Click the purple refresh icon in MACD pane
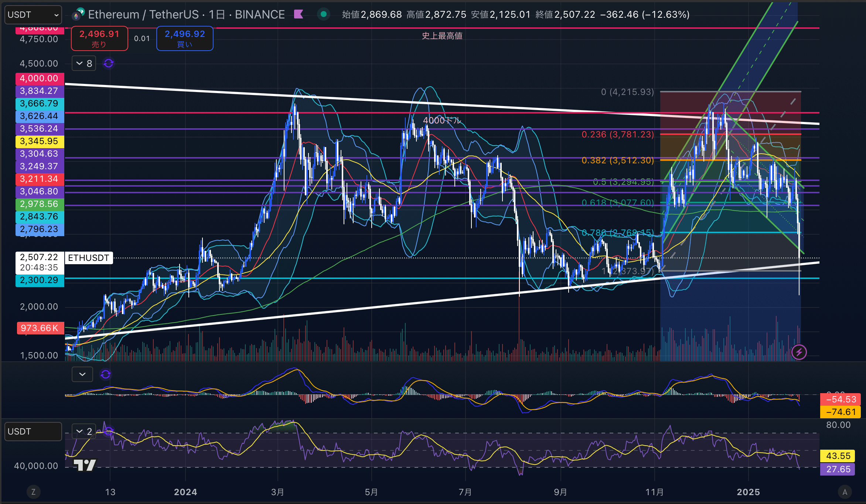Image resolution: width=866 pixels, height=504 pixels. point(106,374)
